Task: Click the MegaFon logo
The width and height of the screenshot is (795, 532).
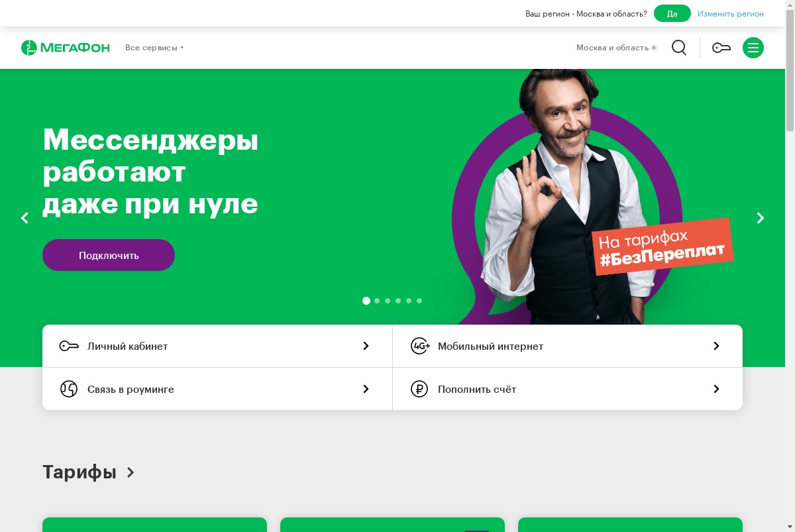Action: (x=65, y=48)
